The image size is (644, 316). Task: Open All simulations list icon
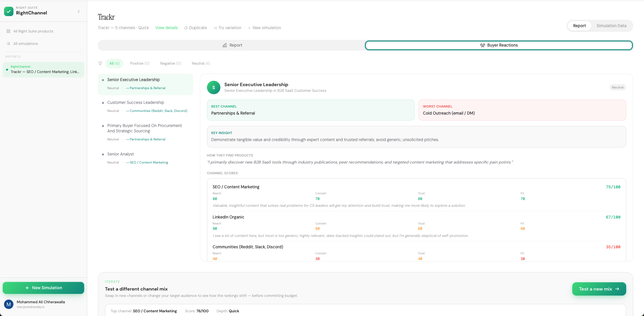8,44
